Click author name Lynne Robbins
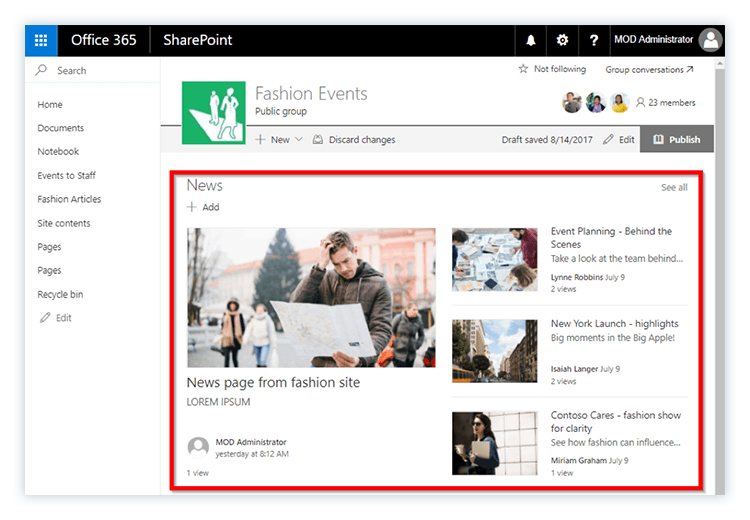The width and height of the screenshot is (750, 520). pyautogui.click(x=576, y=277)
